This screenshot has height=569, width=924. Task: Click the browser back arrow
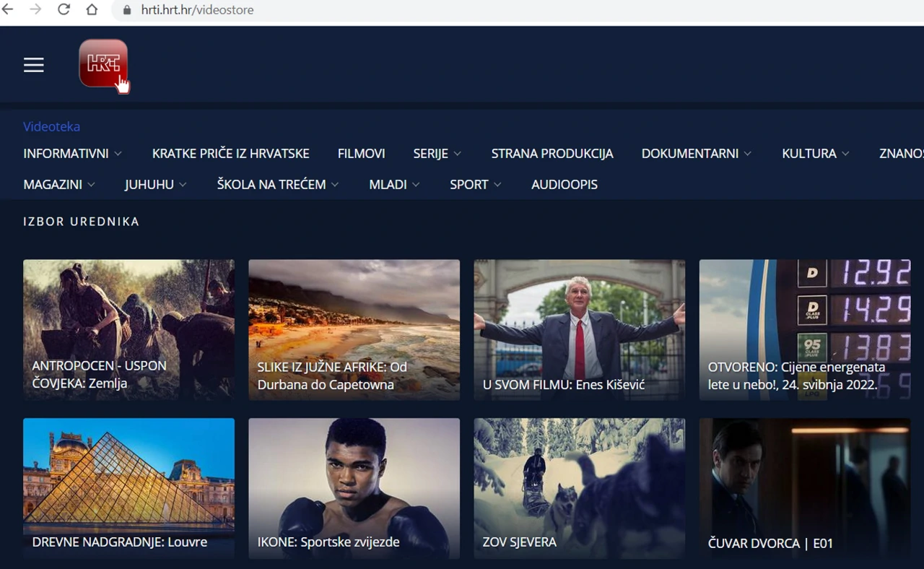(8, 9)
